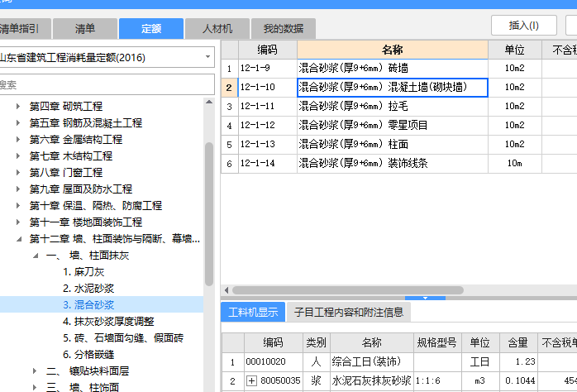Screen dimensions: 577x392
Task: Expand 第八章 门窗工程 node
Action: click(18, 173)
